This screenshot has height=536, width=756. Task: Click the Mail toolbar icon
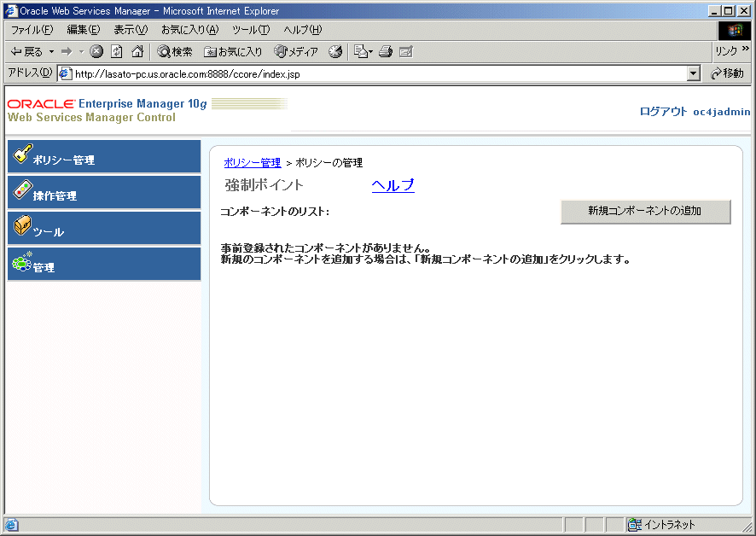(363, 51)
